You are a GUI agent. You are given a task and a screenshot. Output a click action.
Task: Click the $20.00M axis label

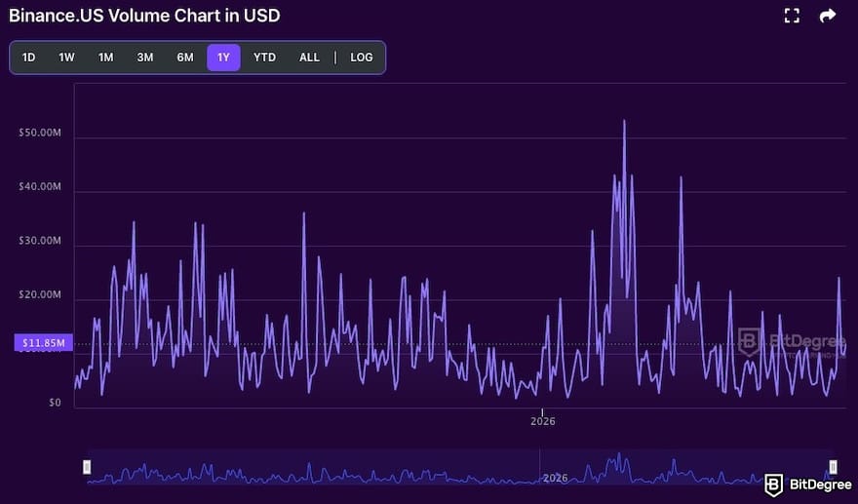pos(40,294)
